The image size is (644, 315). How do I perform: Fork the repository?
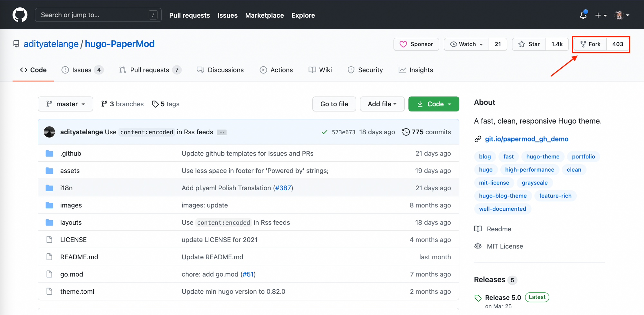(590, 44)
